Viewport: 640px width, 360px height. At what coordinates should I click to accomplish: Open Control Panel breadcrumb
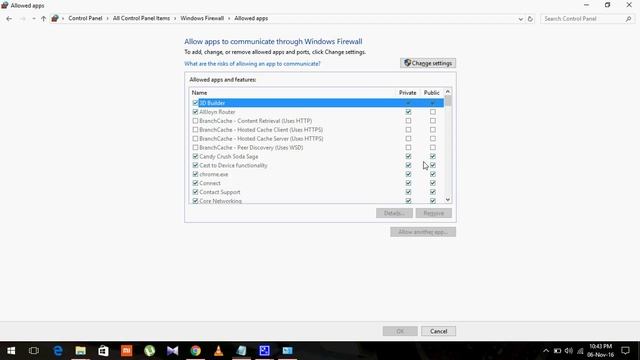click(85, 18)
